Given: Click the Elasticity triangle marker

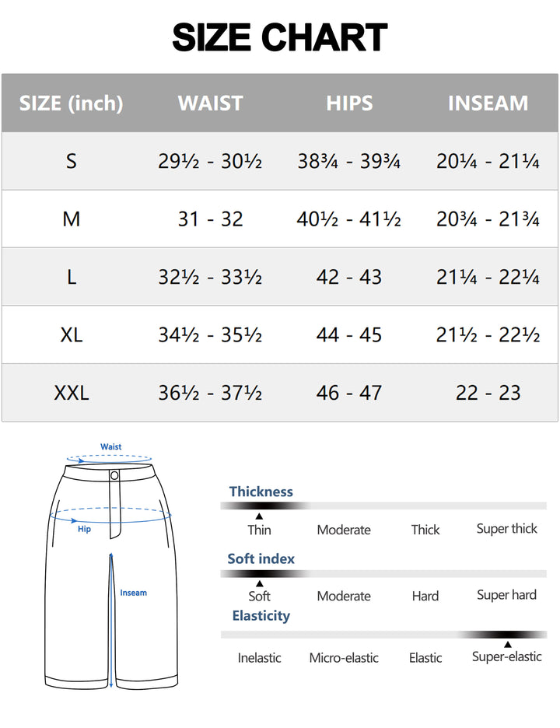Looking at the screenshot, I should coord(507,644).
